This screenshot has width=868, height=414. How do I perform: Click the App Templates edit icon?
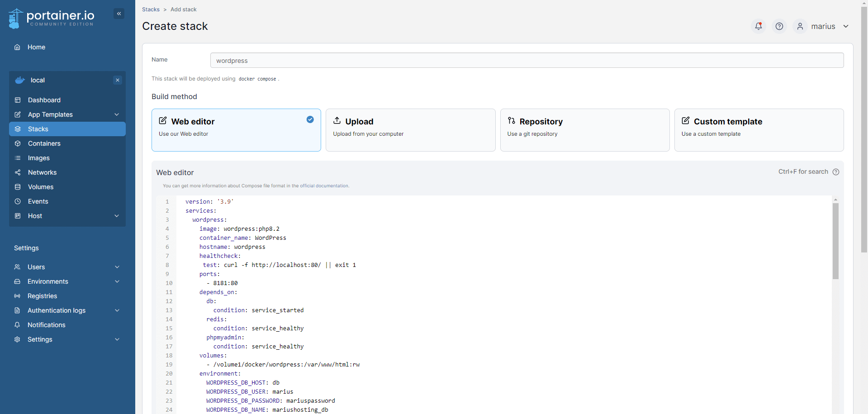(x=18, y=114)
